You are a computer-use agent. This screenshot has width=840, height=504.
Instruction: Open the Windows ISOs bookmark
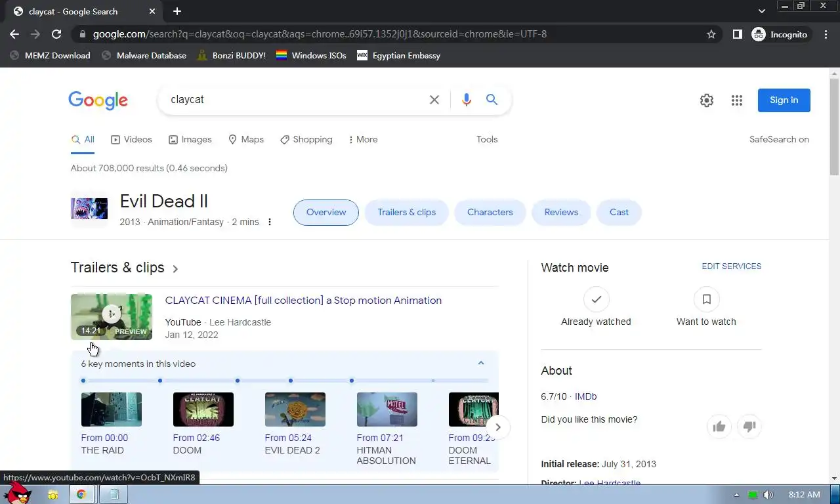311,56
